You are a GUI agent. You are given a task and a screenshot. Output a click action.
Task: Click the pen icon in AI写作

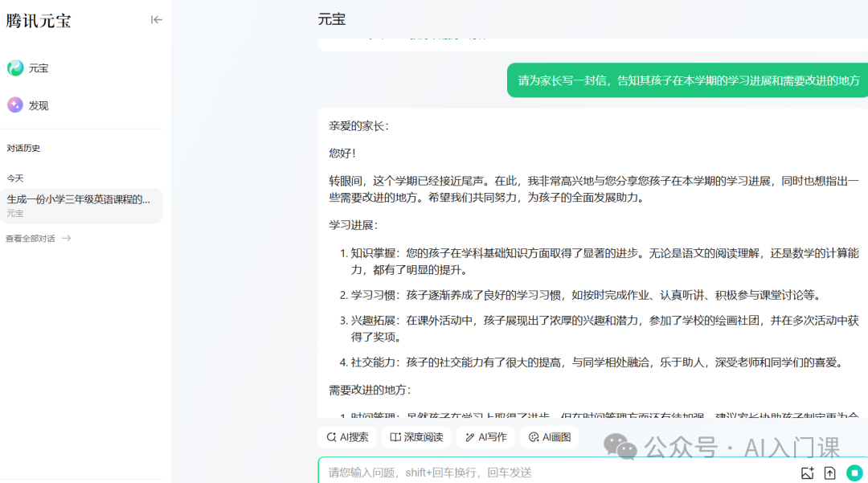tap(470, 437)
